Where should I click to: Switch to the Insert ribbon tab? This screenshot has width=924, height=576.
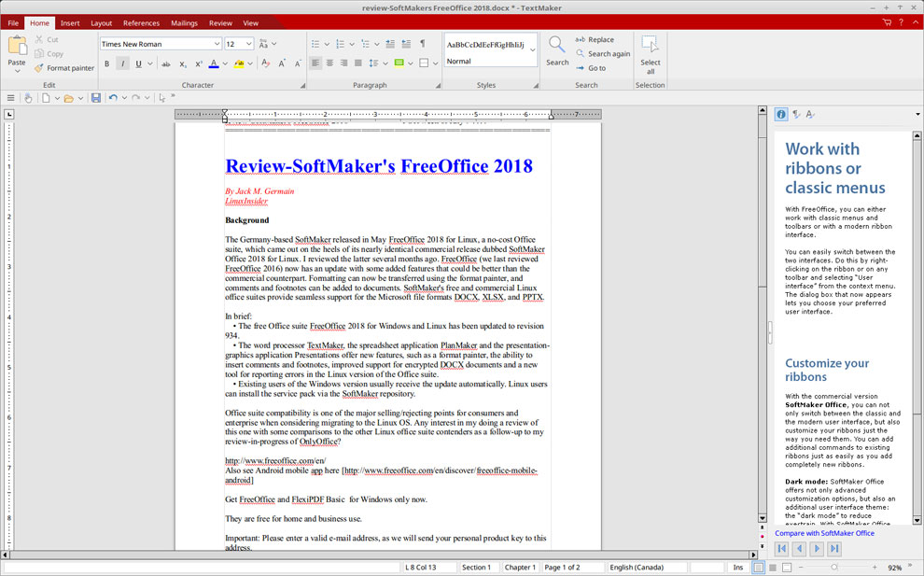70,23
